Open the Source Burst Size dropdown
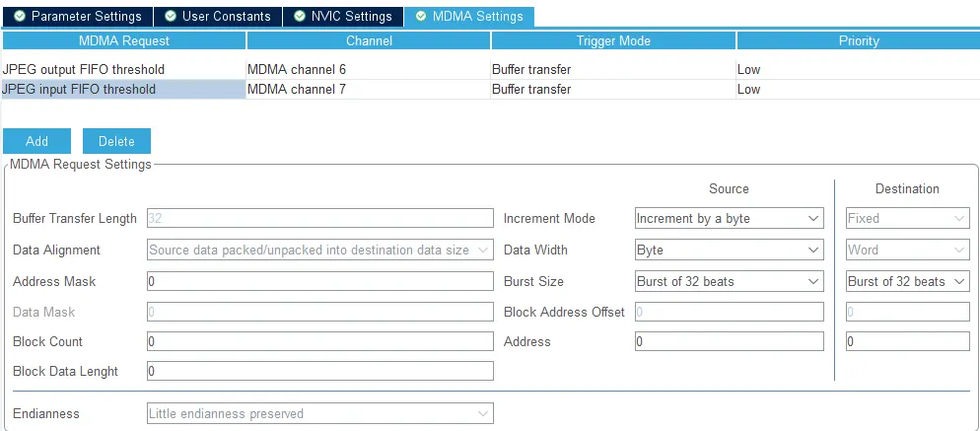Viewport: 980px width, 431px height. pyautogui.click(x=730, y=281)
